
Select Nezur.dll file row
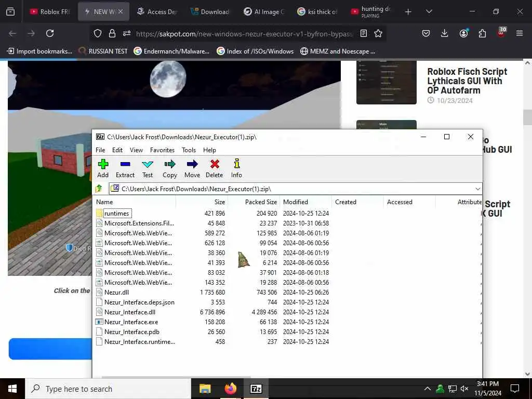point(116,292)
